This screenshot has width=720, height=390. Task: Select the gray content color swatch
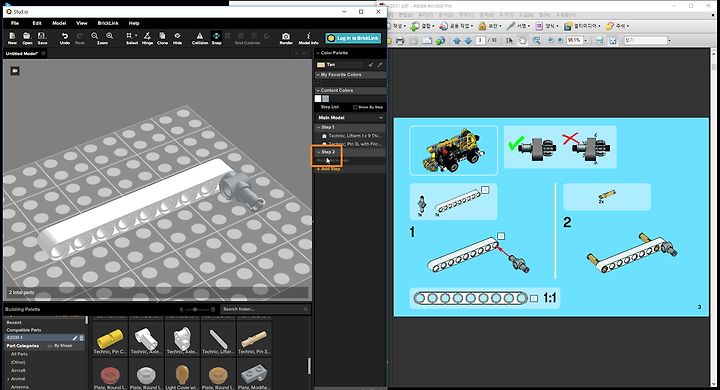pyautogui.click(x=326, y=98)
